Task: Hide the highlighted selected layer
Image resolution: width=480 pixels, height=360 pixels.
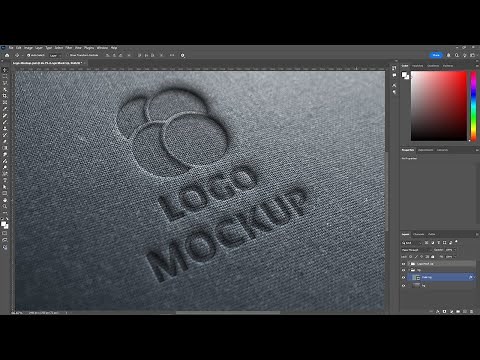Action: point(403,277)
